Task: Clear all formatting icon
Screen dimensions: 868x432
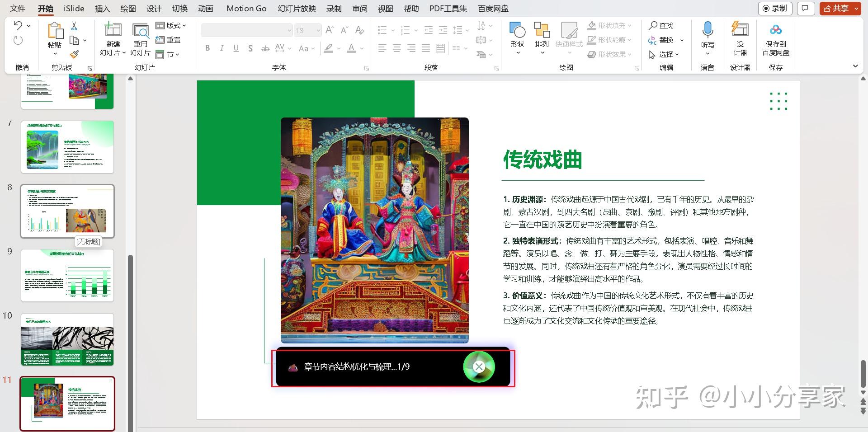Action: (359, 30)
